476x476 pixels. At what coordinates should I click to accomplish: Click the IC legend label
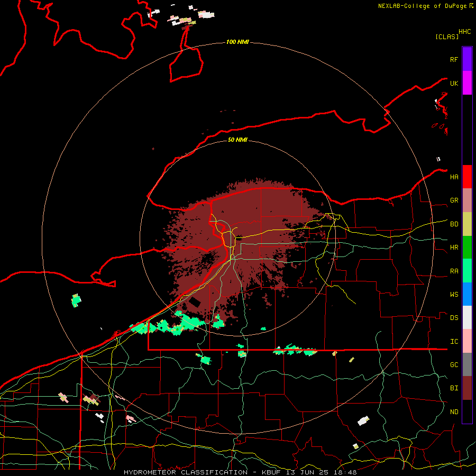[454, 341]
